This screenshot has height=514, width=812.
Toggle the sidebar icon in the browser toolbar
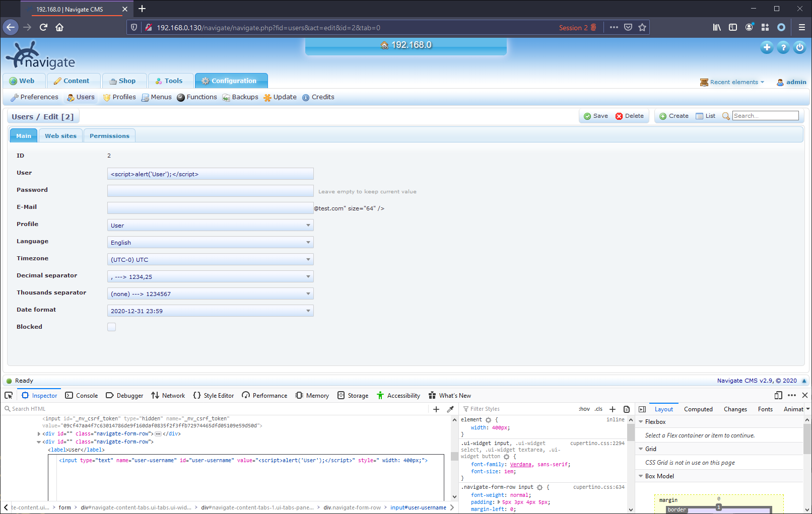point(733,27)
